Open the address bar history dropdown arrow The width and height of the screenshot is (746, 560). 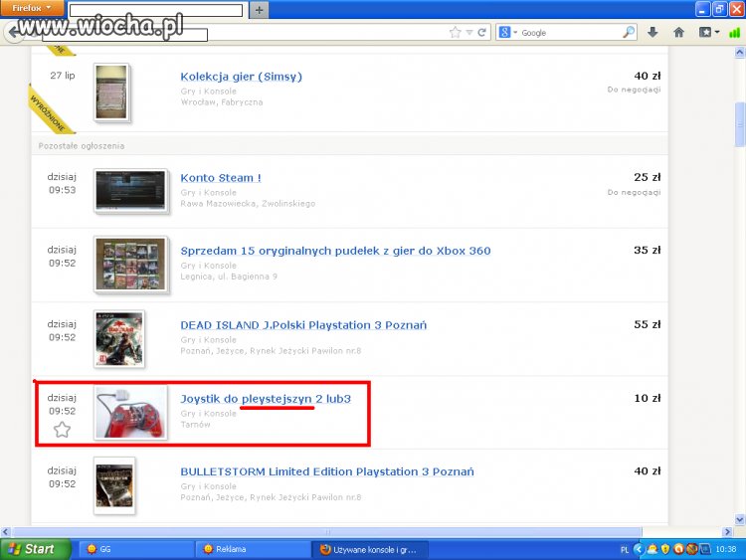pyautogui.click(x=469, y=33)
